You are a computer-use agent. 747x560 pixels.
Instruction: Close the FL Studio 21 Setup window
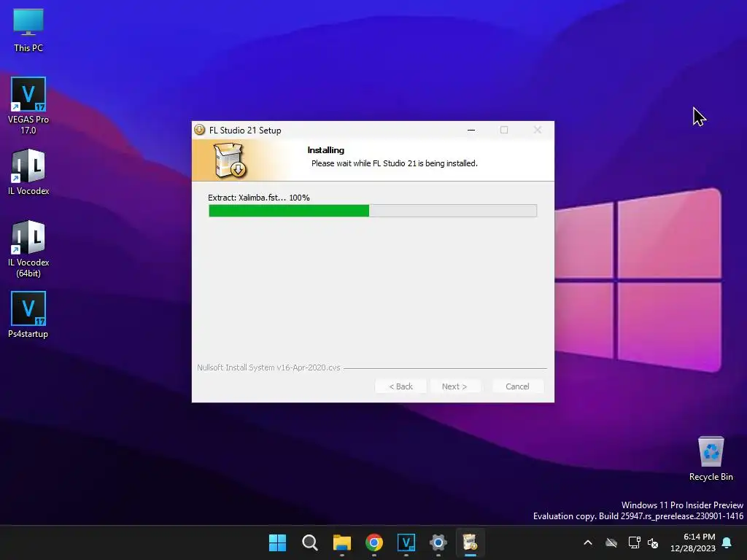click(538, 130)
